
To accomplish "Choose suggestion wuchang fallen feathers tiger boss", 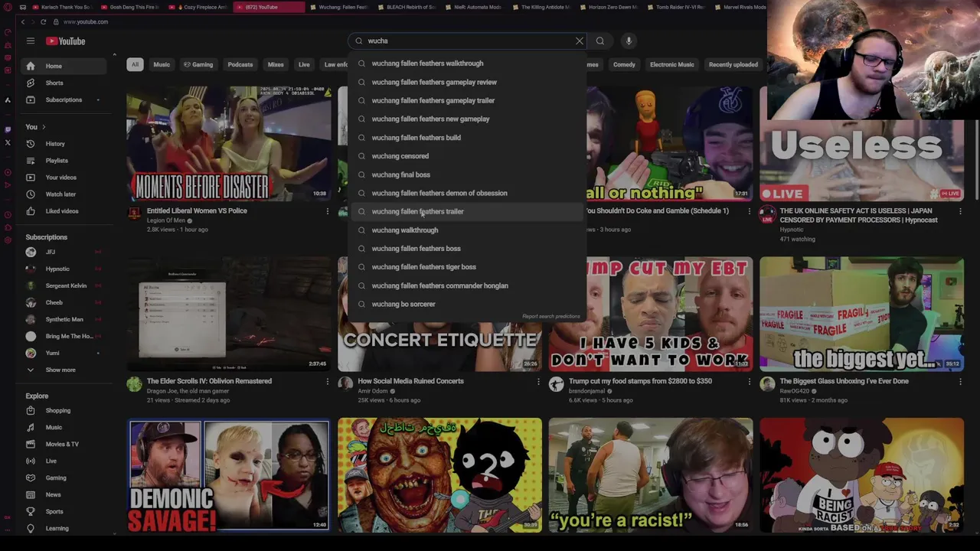I will (x=467, y=267).
